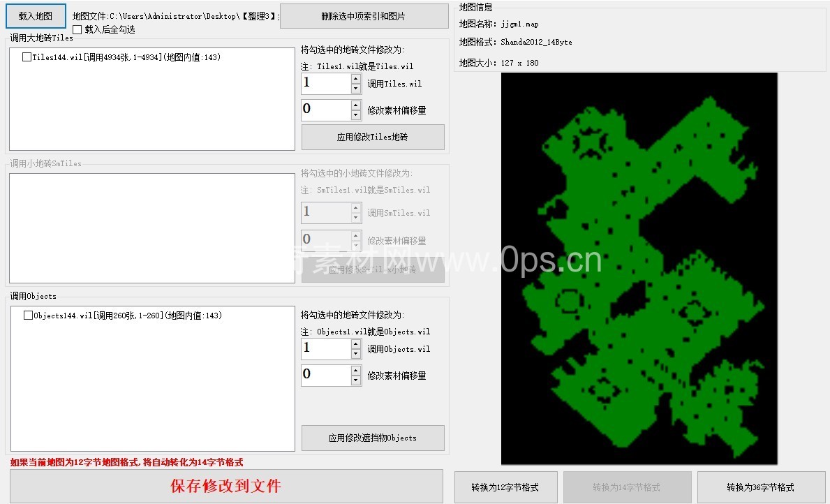
Task: Click the Objects 修改素材偏移量 input field
Action: coord(325,376)
